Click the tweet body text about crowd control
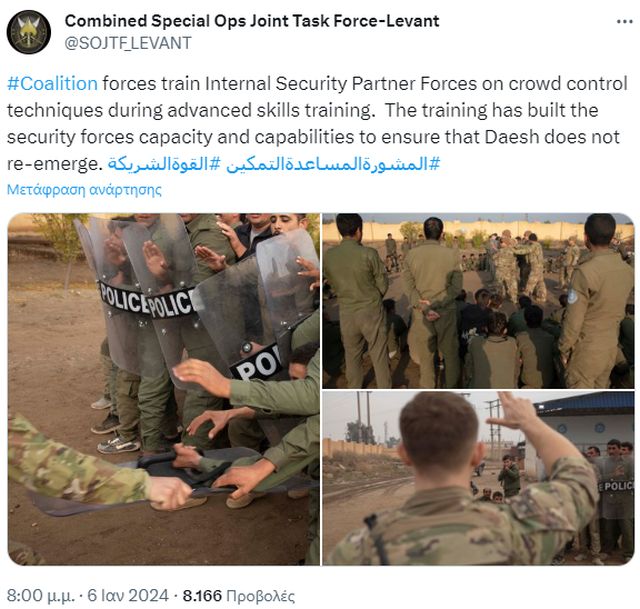The width and height of the screenshot is (640, 609). coord(317,123)
